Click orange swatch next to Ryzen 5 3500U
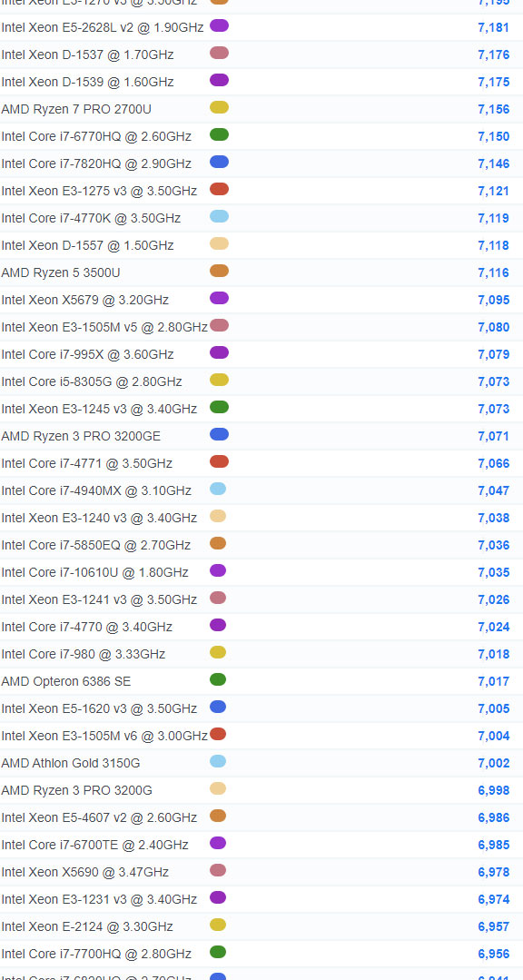 coord(220,271)
